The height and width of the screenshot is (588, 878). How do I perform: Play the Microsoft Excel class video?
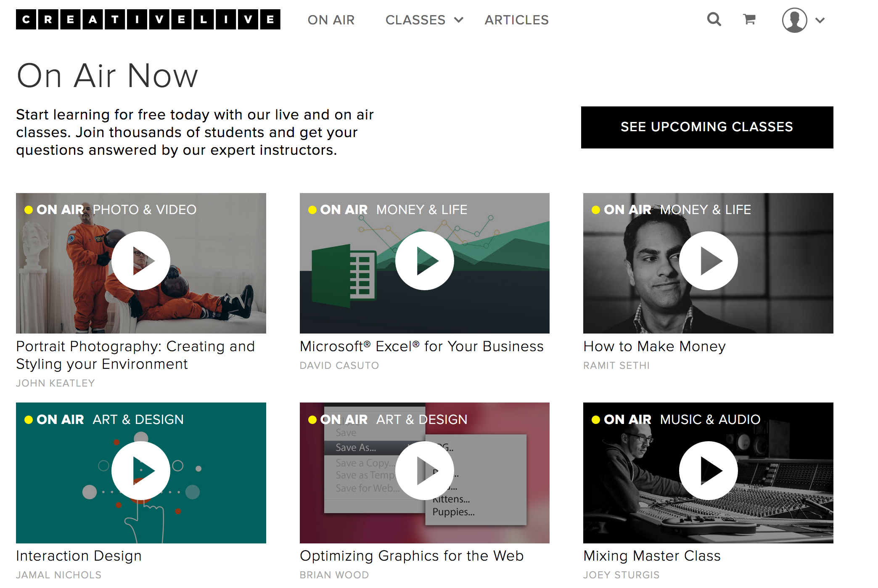click(x=424, y=261)
